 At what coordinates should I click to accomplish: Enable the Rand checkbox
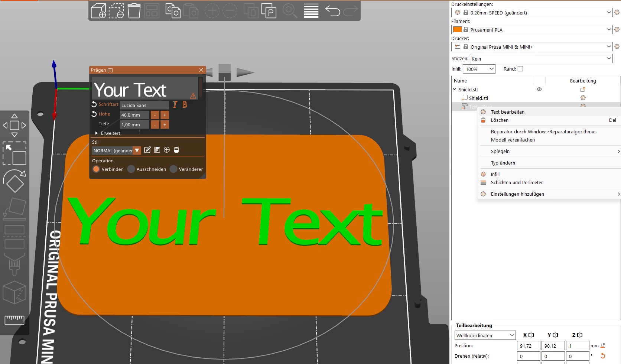point(520,69)
